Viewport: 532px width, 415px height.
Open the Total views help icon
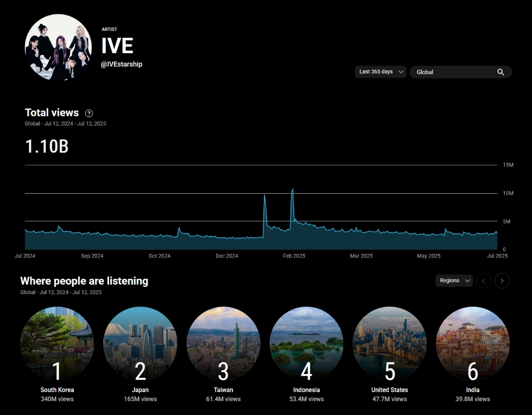tap(89, 113)
